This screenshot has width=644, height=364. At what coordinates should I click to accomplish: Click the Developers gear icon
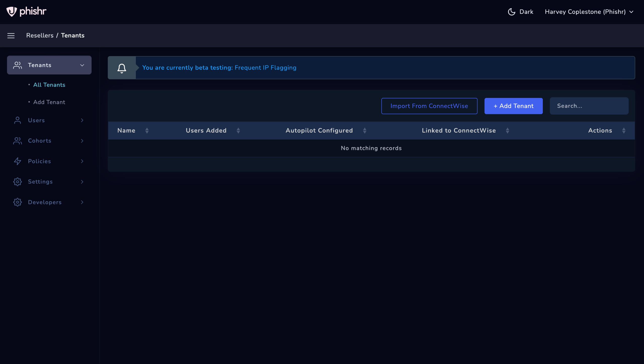[x=17, y=202]
